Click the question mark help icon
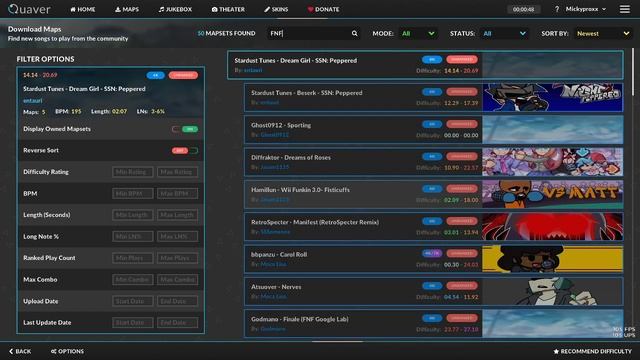This screenshot has width=640, height=360. (x=557, y=9)
